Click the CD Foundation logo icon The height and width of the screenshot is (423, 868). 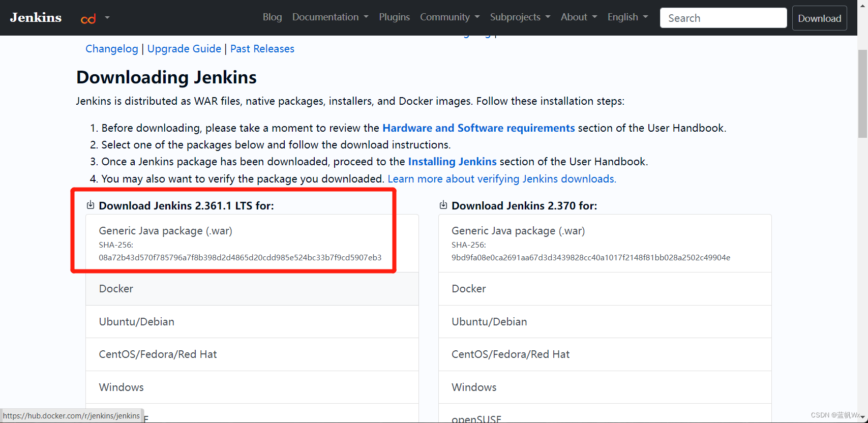(x=88, y=19)
